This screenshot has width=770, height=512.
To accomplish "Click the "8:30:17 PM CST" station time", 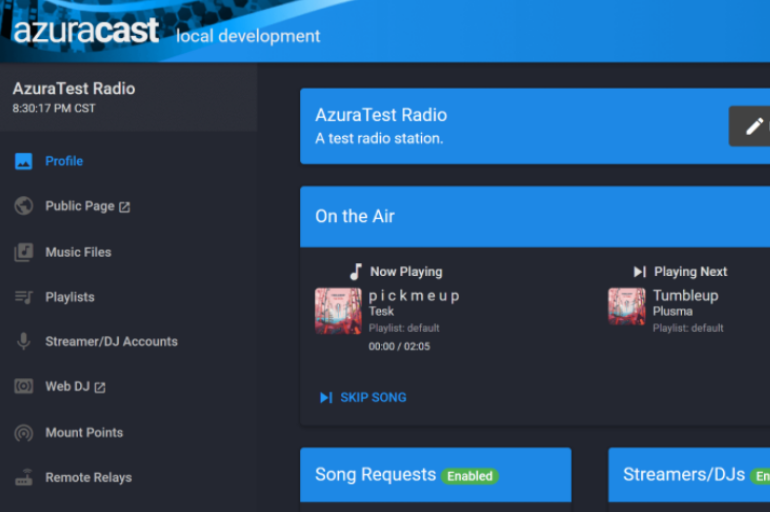I will click(54, 108).
